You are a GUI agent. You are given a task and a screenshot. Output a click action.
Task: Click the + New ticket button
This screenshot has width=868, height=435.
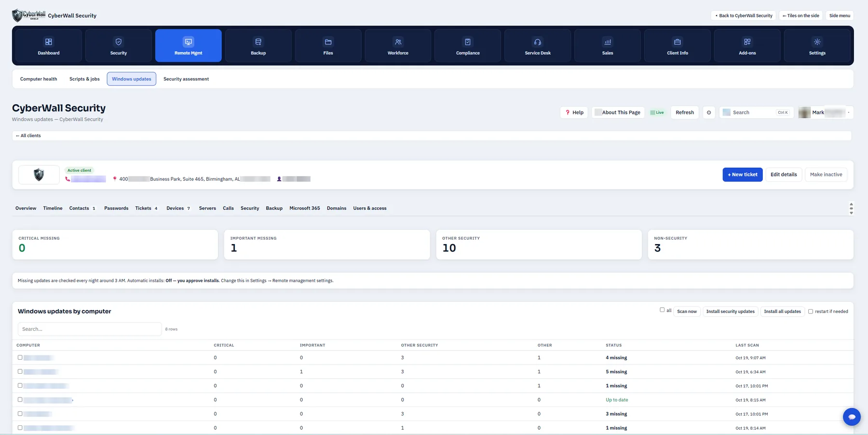coord(743,175)
